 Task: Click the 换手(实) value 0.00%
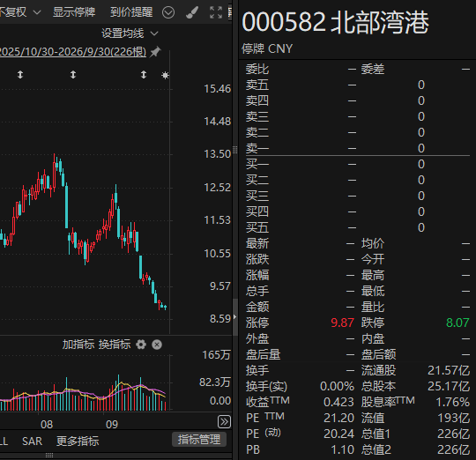pyautogui.click(x=337, y=386)
